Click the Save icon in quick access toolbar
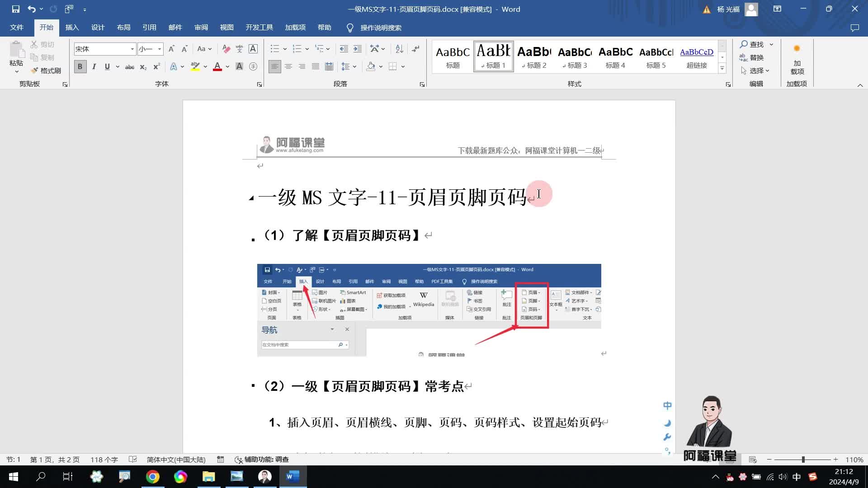The height and width of the screenshot is (488, 868). (x=16, y=9)
